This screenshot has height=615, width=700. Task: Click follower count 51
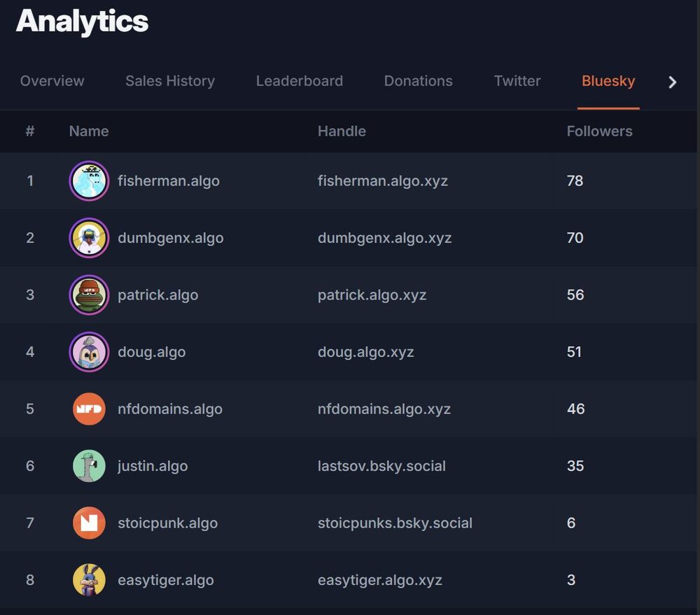[574, 352]
